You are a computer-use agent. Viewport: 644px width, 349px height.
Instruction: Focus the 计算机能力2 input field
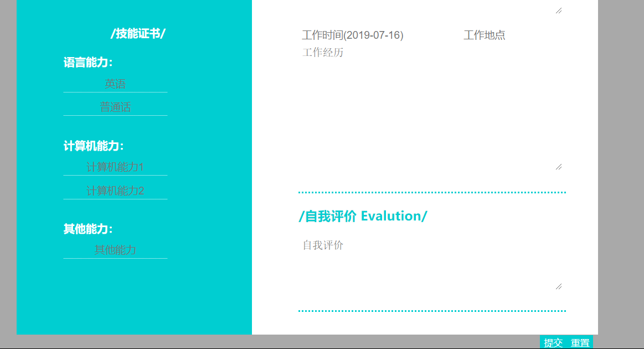115,191
